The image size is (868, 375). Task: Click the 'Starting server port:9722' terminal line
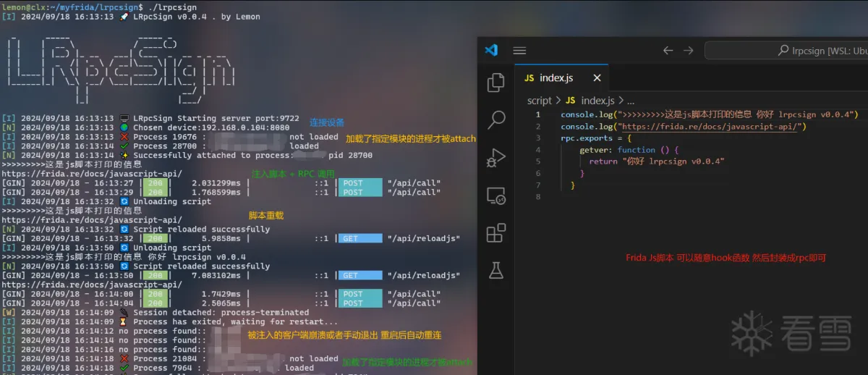point(150,118)
